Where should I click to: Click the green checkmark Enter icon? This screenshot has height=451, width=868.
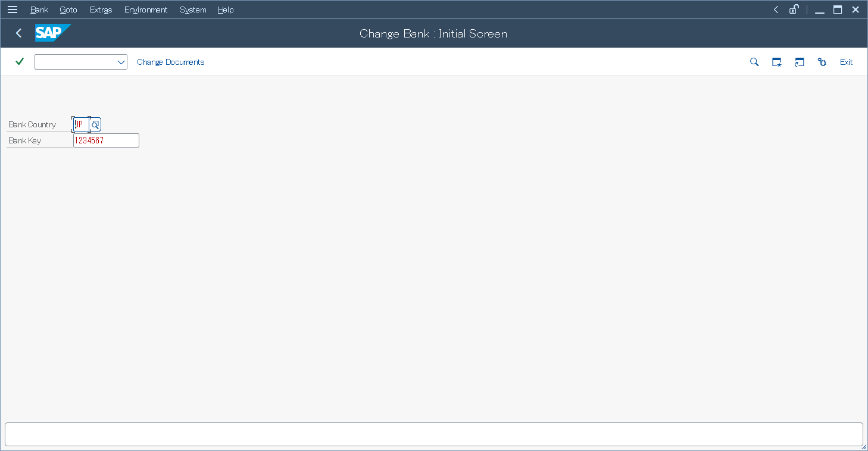click(20, 61)
